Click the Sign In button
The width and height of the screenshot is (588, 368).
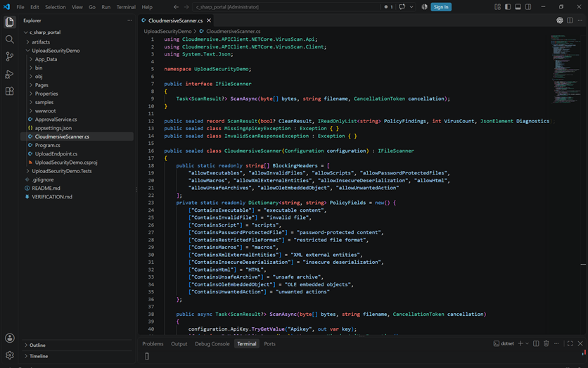(x=441, y=7)
